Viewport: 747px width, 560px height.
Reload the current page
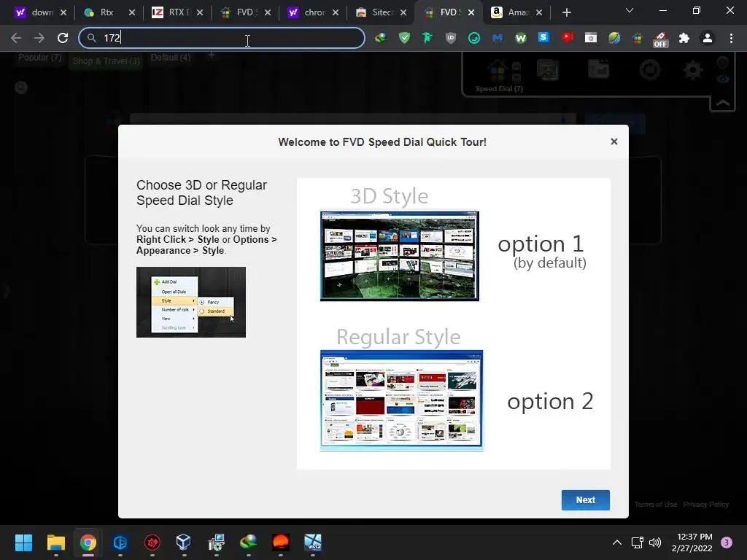point(63,38)
